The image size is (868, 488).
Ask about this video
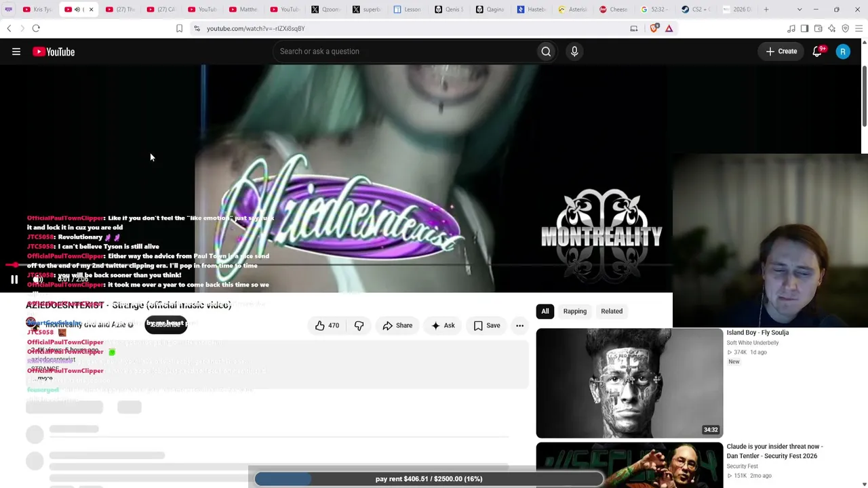443,325
